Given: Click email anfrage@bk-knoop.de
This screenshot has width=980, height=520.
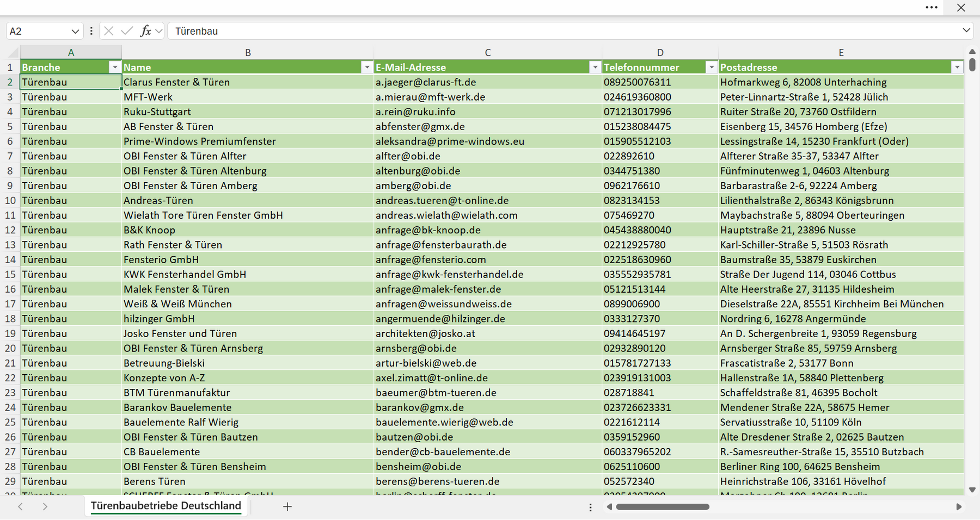Looking at the screenshot, I should coord(488,230).
